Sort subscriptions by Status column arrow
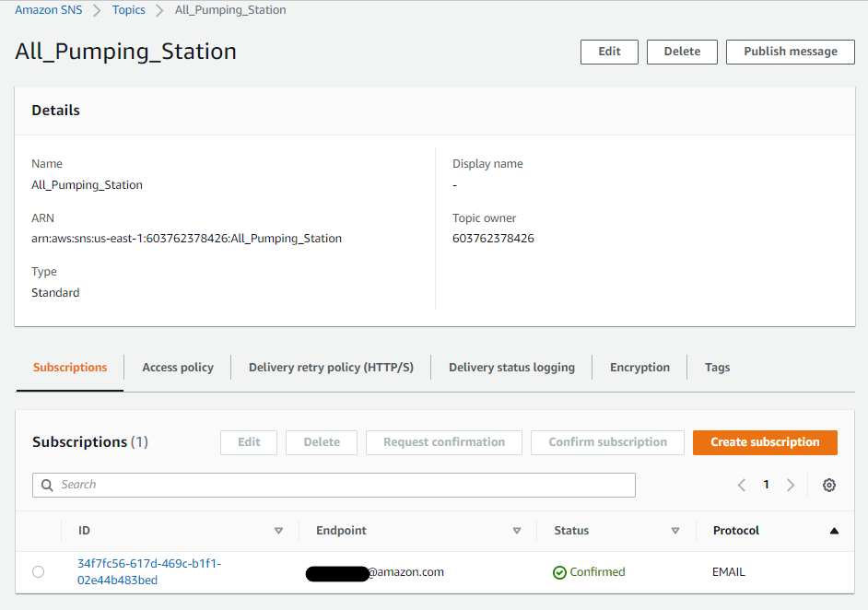The height and width of the screenshot is (610, 868). (x=675, y=530)
